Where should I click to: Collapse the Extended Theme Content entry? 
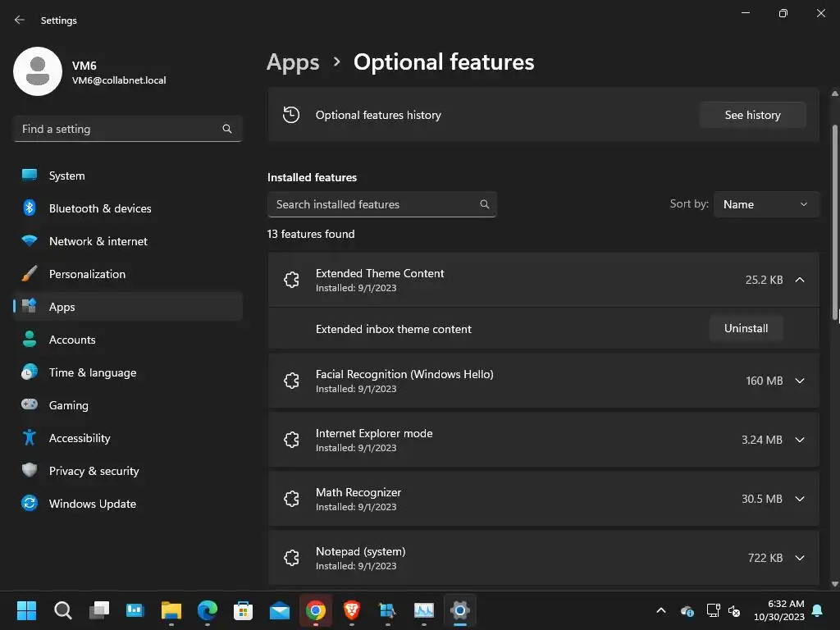(x=800, y=280)
